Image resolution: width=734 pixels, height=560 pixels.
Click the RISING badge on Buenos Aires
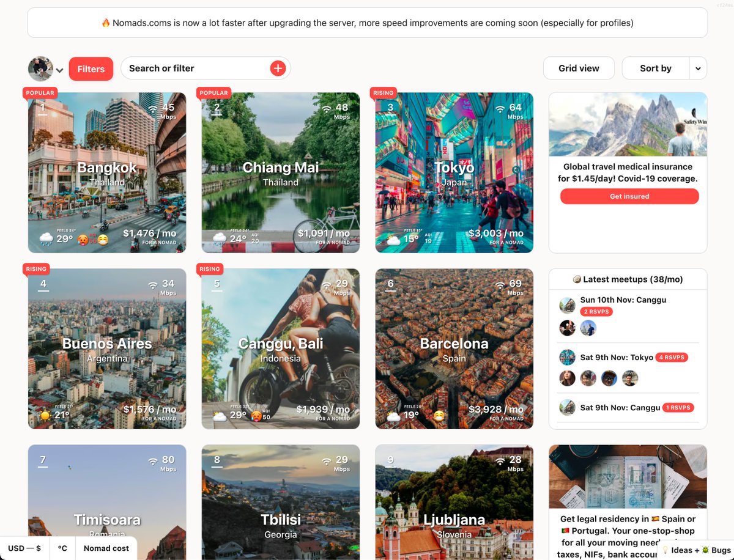pos(36,269)
